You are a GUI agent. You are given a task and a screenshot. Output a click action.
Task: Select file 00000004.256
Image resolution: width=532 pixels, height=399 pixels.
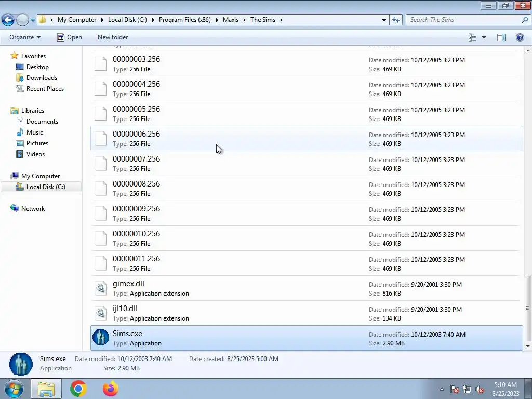coord(307,88)
